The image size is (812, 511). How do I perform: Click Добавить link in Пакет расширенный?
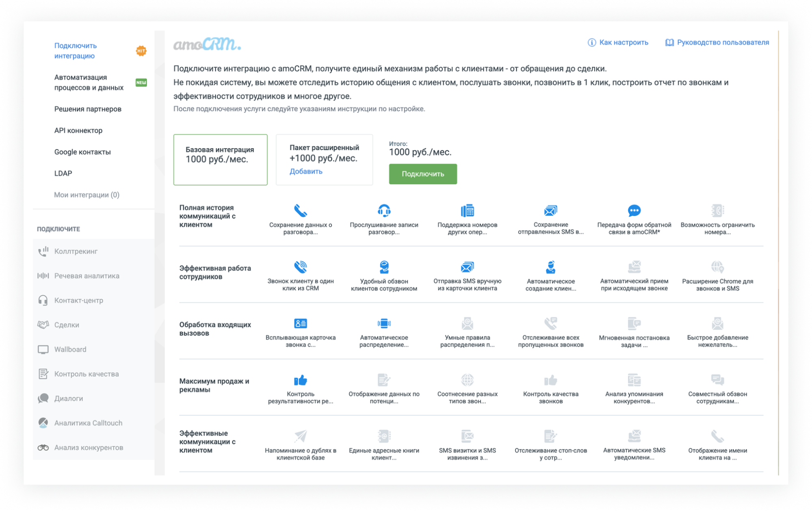(306, 171)
